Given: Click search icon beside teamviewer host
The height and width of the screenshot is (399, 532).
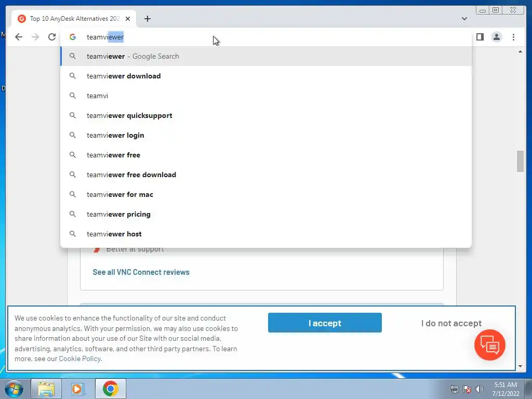Looking at the screenshot, I should [x=73, y=234].
